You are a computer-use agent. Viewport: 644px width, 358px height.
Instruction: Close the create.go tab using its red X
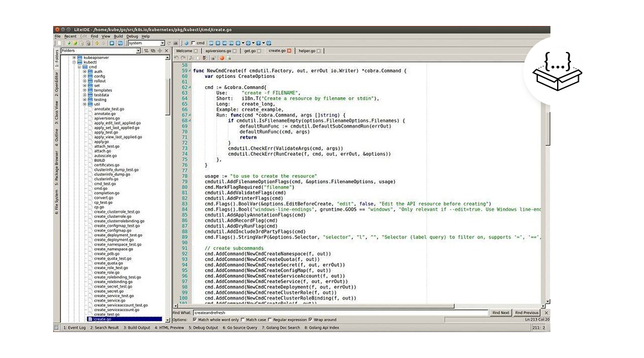[x=289, y=51]
